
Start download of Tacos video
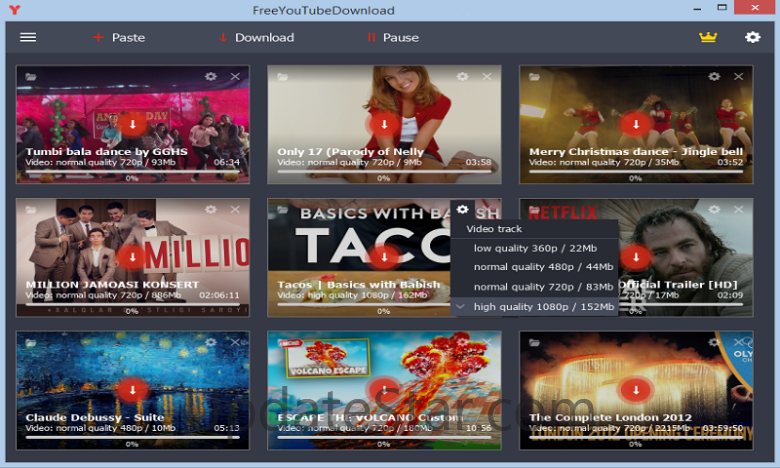click(384, 257)
